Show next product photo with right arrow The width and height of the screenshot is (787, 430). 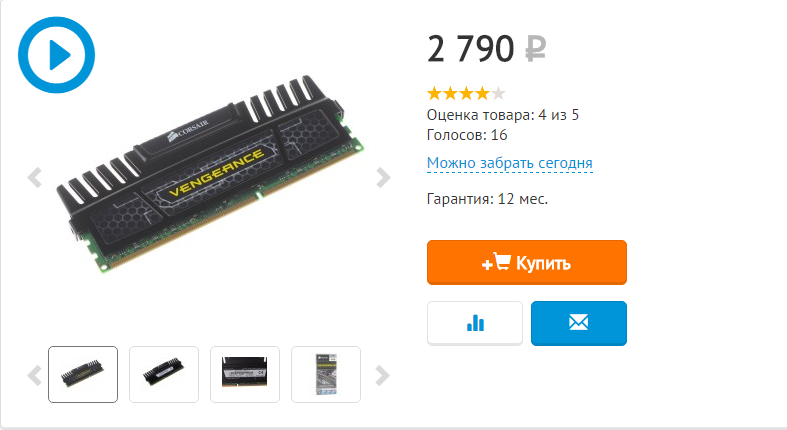(383, 177)
